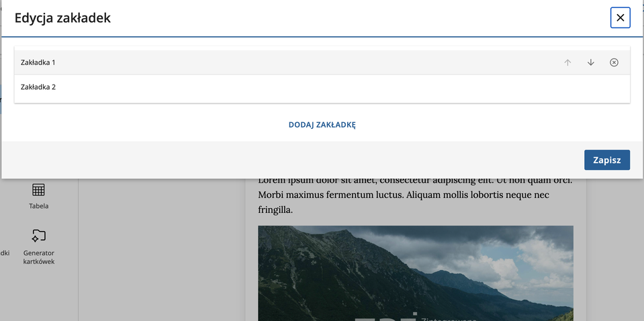The width and height of the screenshot is (644, 321).
Task: Remove Zakładka 1 with circled X icon
Action: point(614,62)
